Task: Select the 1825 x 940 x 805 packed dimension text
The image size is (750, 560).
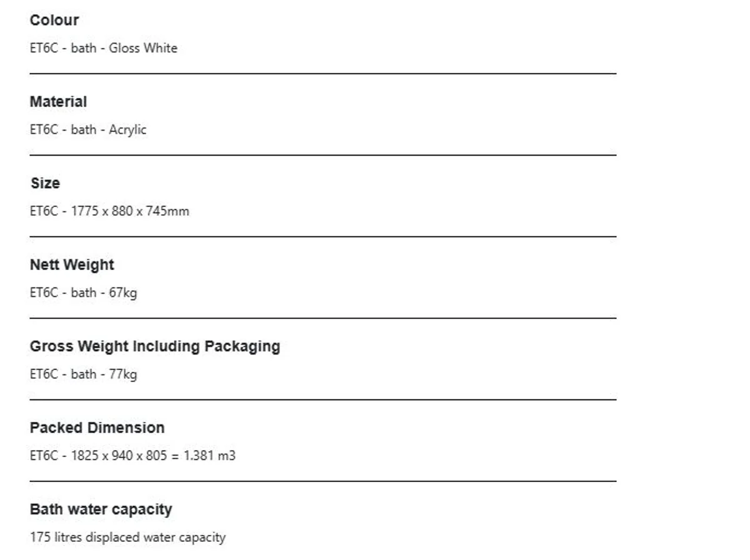Action: (x=119, y=456)
